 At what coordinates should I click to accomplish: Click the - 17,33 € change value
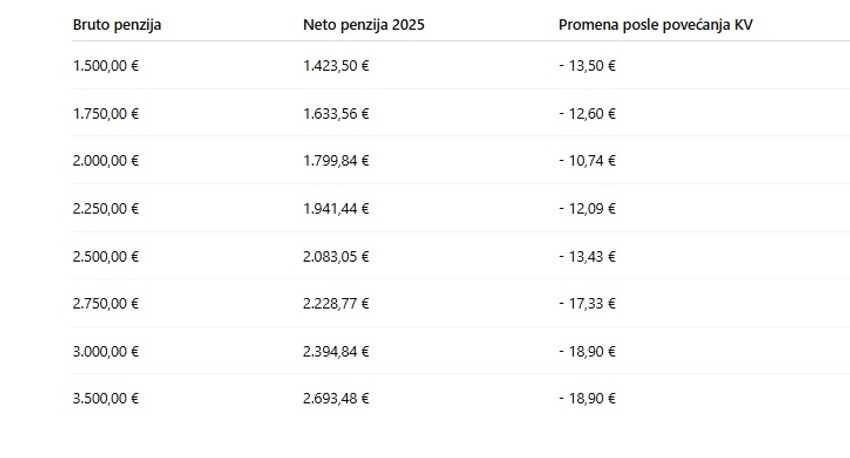[x=587, y=304]
